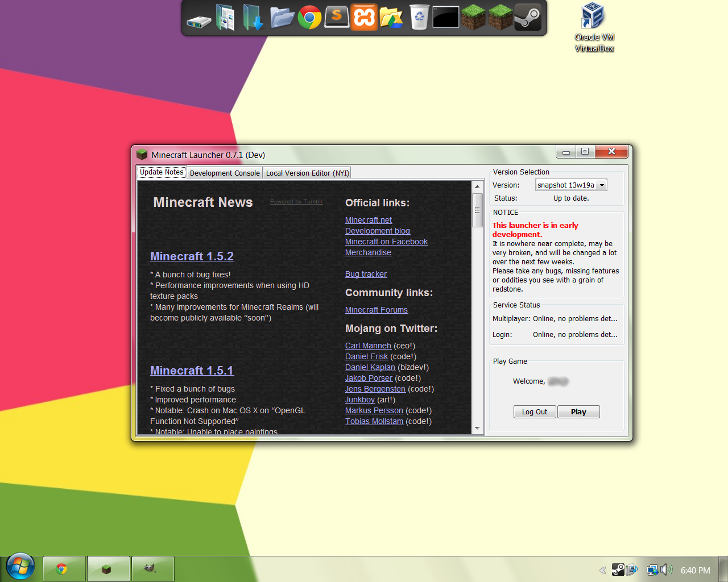
Task: Open Jens Bergensten's Twitter link
Action: (x=375, y=389)
